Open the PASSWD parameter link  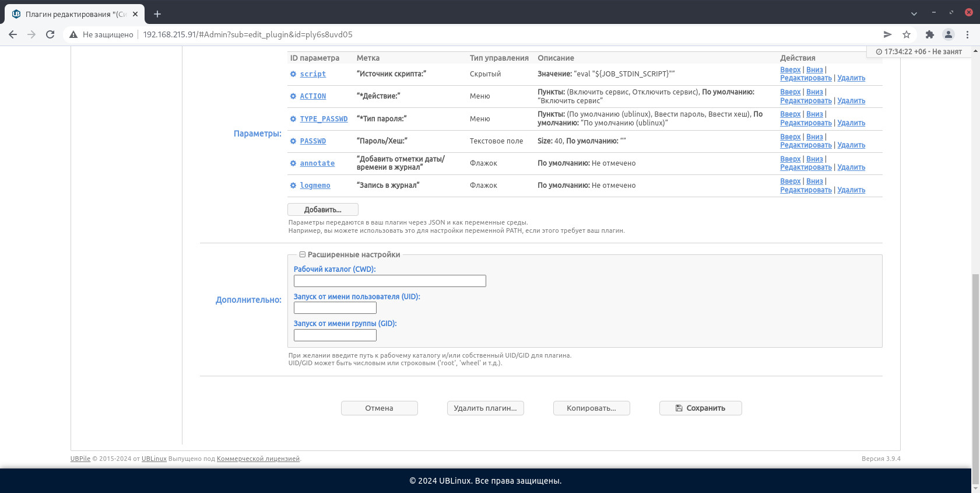(313, 141)
